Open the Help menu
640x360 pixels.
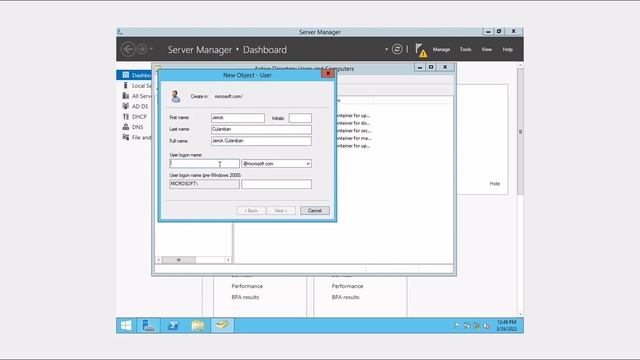[507, 49]
